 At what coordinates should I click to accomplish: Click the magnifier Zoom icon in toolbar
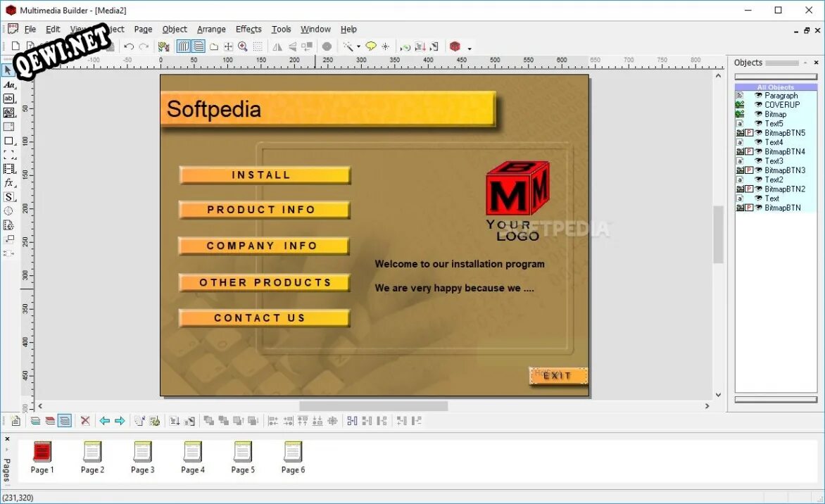tap(243, 47)
